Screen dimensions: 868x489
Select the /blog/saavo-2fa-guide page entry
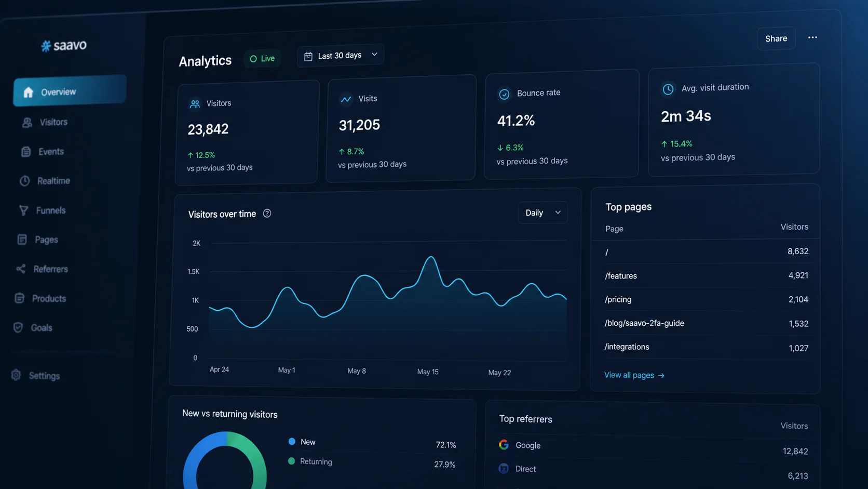(x=706, y=323)
